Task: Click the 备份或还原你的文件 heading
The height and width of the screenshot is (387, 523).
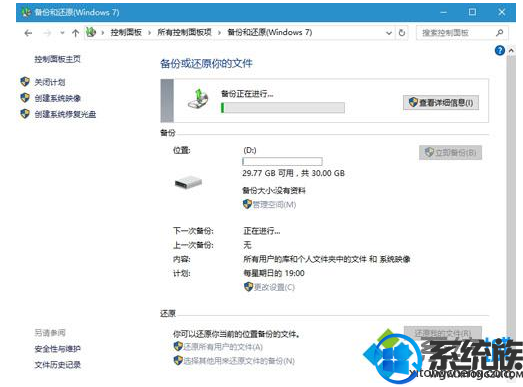Action: tap(206, 63)
